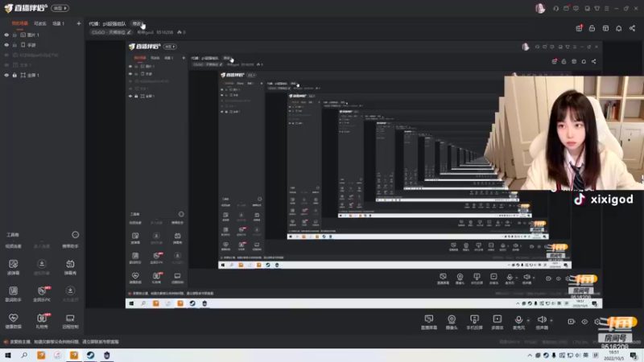Viewport: 644px width, 362px height.
Task: Open the streamer avatar profile
Action: point(540,8)
